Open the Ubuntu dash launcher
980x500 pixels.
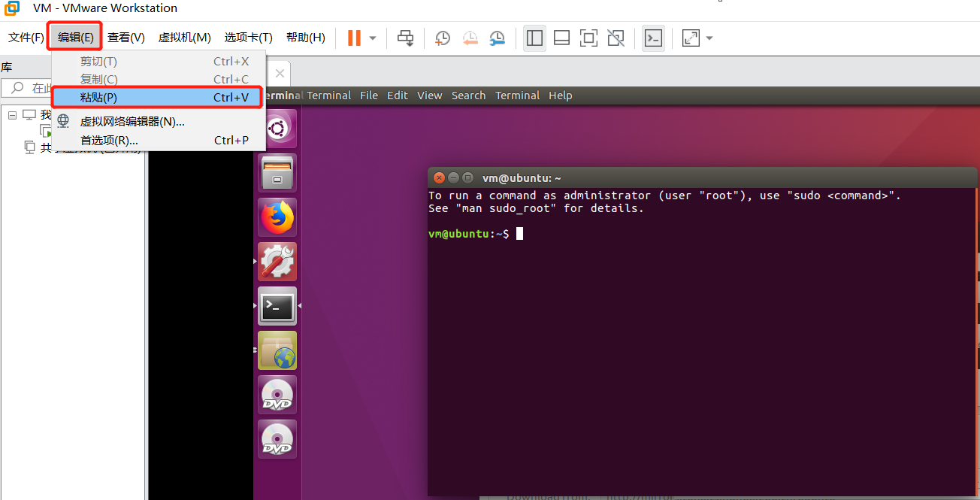point(277,128)
